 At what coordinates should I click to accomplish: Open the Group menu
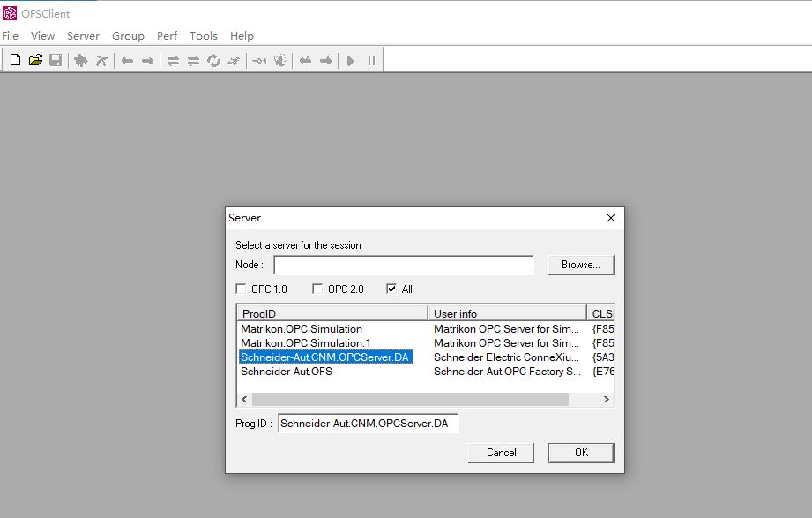coord(128,36)
